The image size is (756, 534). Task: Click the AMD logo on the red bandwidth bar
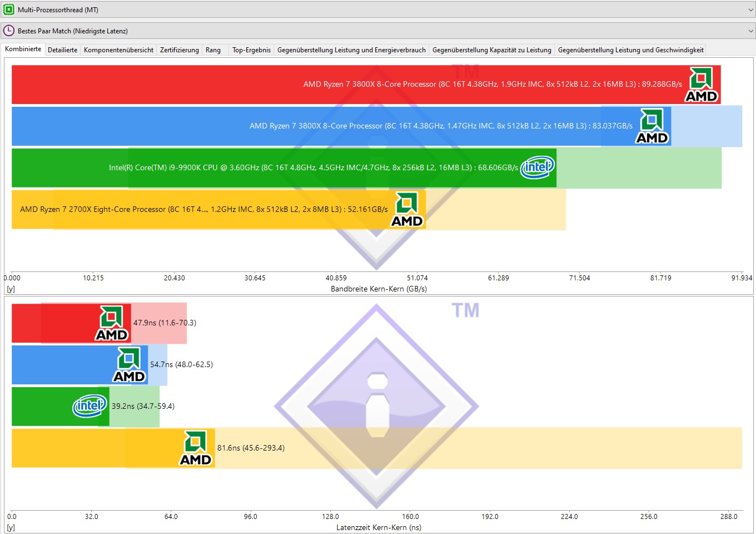(x=701, y=85)
